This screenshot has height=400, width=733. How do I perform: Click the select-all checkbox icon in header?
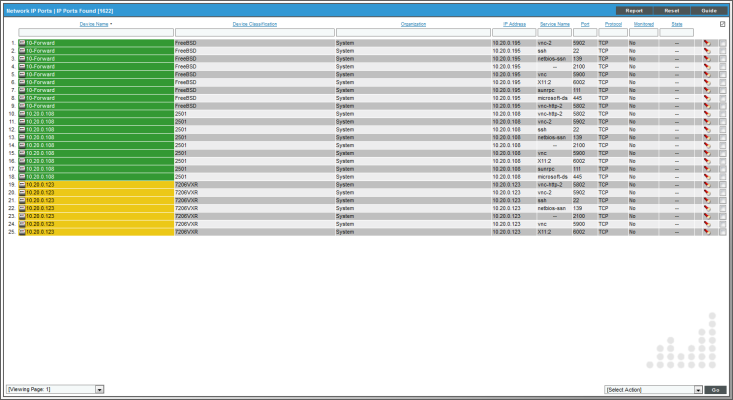pyautogui.click(x=722, y=24)
